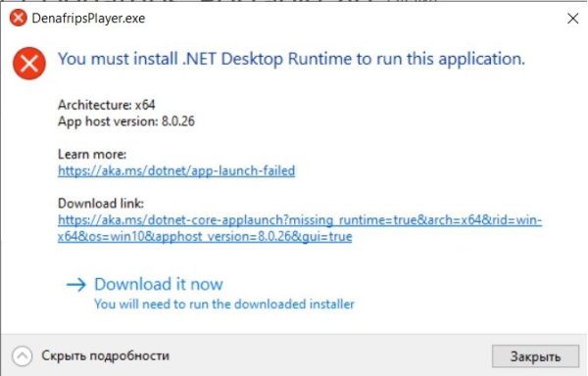Click the DenafripsPlayer.exe title text
588x376 pixels.
(88, 19)
